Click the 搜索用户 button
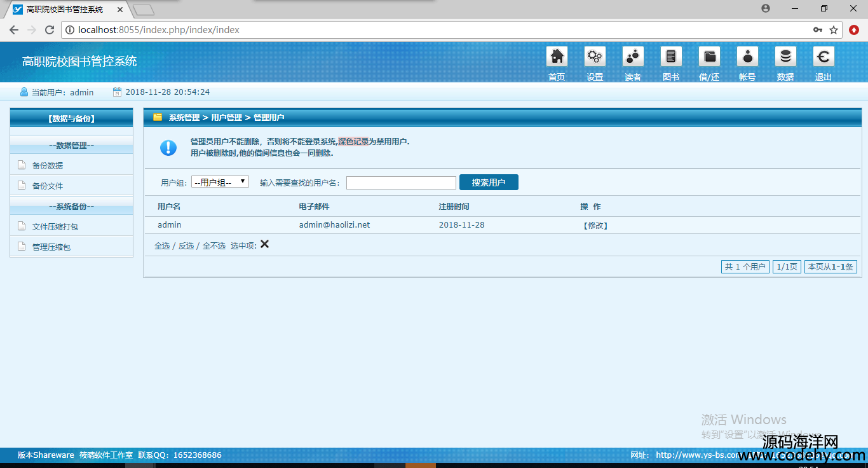 489,182
